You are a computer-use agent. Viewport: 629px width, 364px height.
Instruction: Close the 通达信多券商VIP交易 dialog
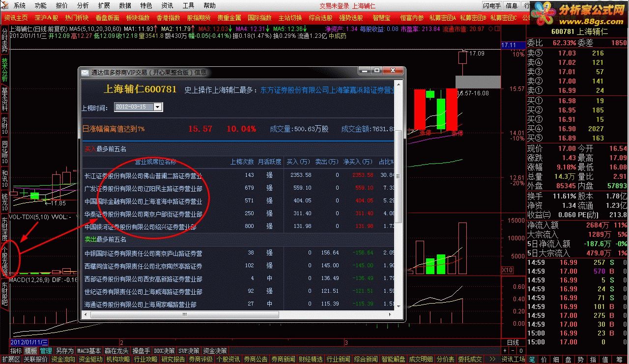[x=394, y=71]
